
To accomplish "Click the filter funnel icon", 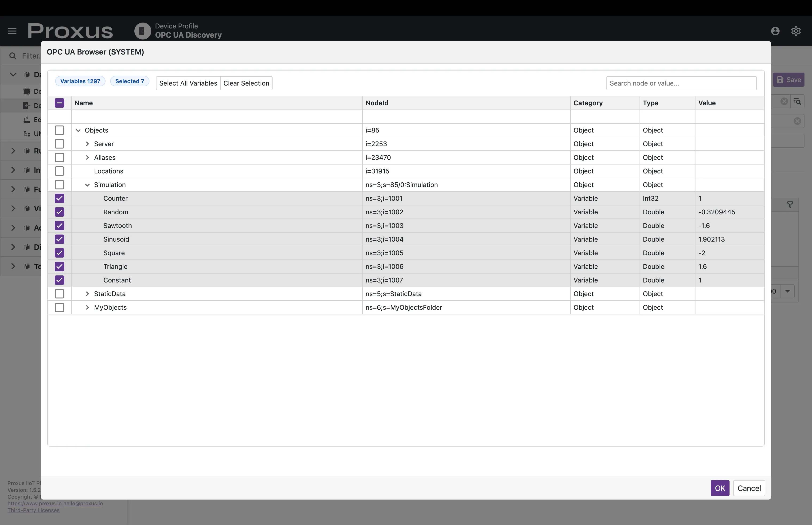I will (790, 205).
